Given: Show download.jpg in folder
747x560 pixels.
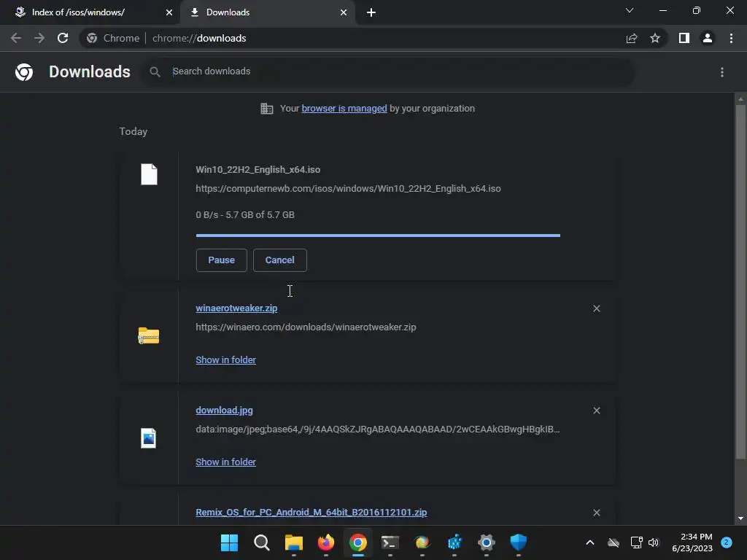Looking at the screenshot, I should [x=226, y=462].
